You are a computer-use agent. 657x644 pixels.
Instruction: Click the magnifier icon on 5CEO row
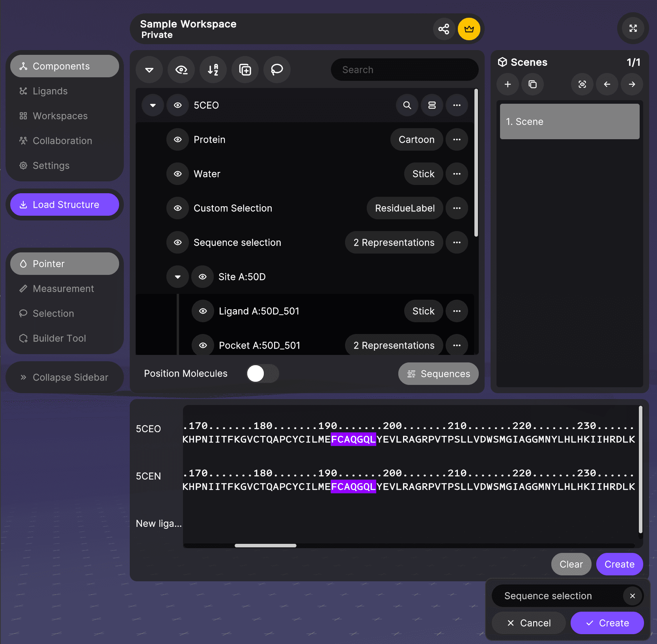click(x=407, y=105)
